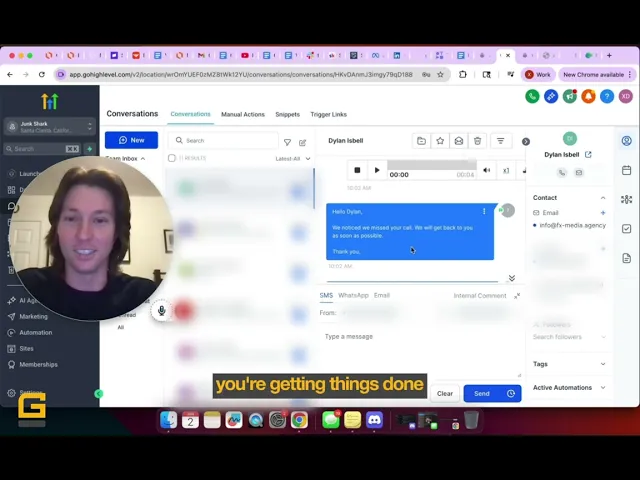The image size is (640, 480).
Task: Switch to Internal Comment mode
Action: click(x=480, y=296)
